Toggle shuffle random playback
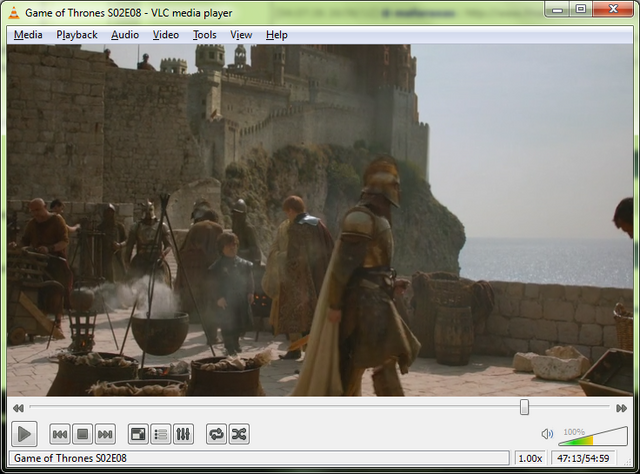640x474 pixels. pyautogui.click(x=239, y=434)
